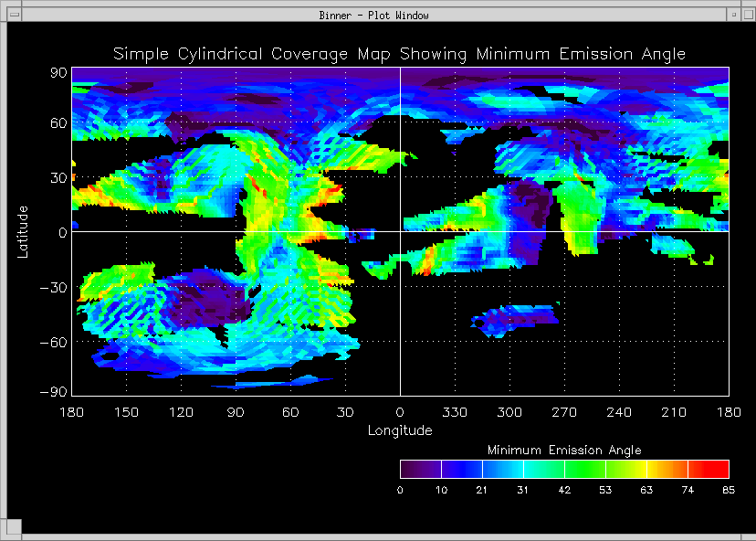
Task: Click the maximize button in the title bar
Action: pos(747,15)
